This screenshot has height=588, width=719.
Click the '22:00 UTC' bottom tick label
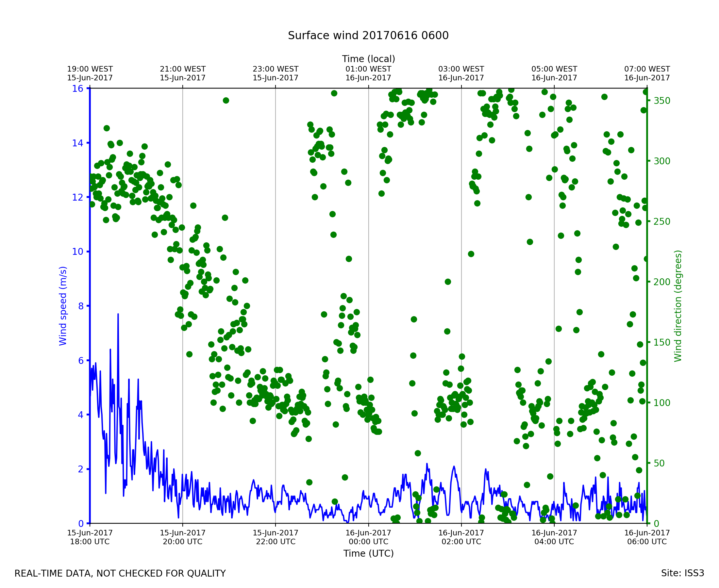(x=276, y=542)
